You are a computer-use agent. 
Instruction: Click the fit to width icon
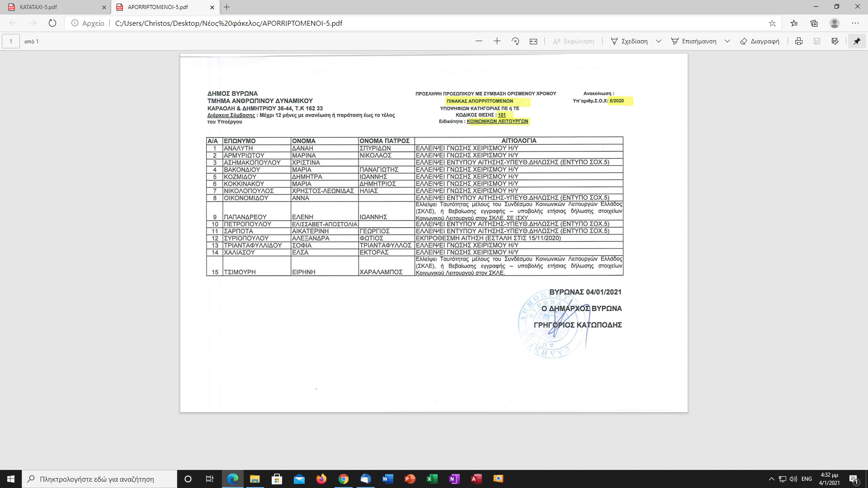(x=533, y=41)
